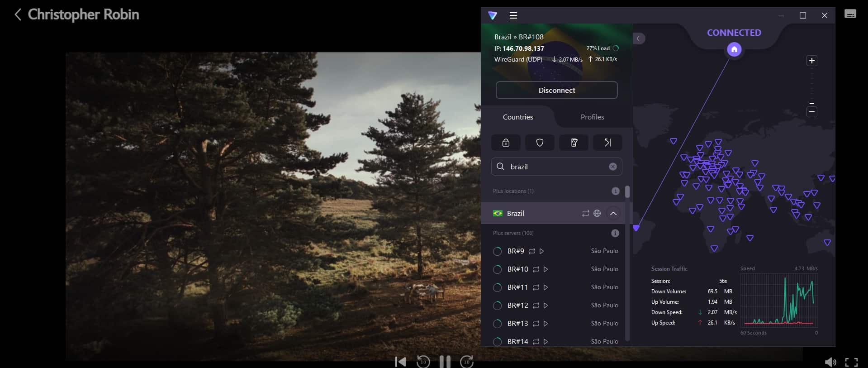This screenshot has height=368, width=868.
Task: Select the Brazil country row
Action: tap(553, 213)
